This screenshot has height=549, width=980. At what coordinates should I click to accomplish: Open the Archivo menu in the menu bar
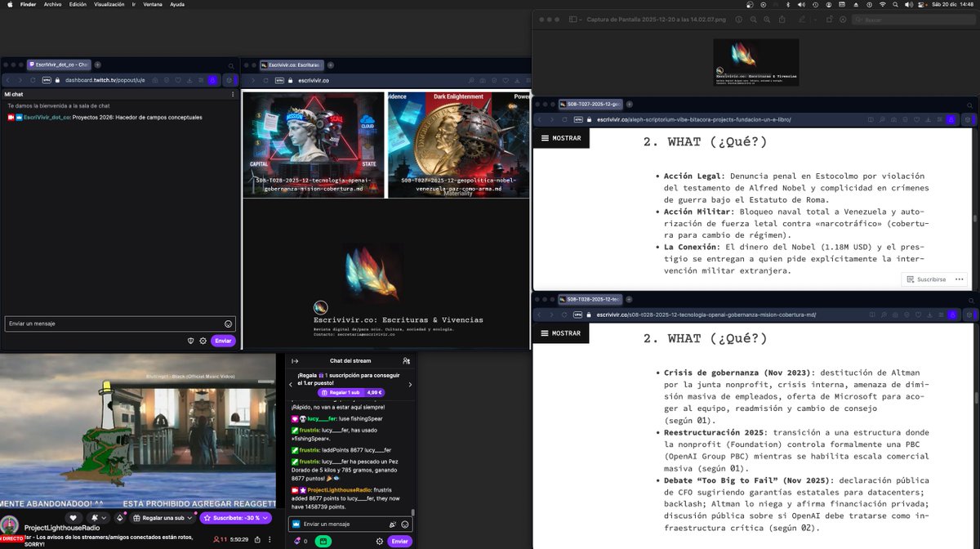(x=51, y=4)
